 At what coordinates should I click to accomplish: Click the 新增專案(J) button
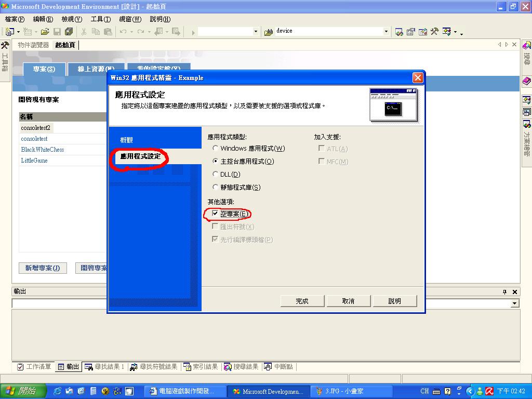coord(43,268)
